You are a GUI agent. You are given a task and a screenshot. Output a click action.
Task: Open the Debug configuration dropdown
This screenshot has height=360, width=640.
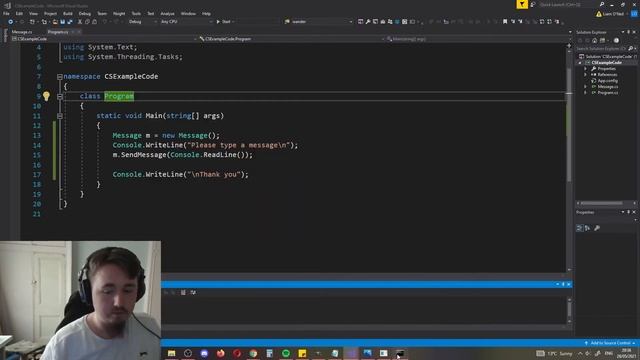142,22
